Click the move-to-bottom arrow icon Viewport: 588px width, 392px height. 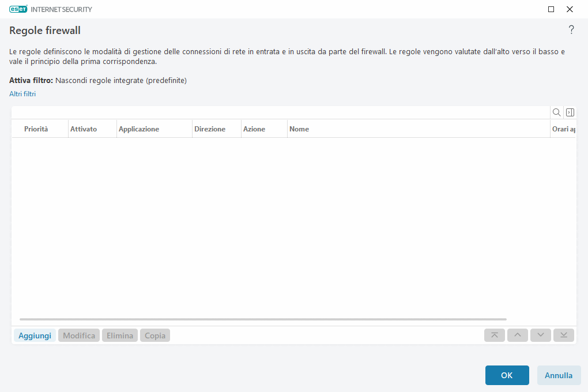563,335
